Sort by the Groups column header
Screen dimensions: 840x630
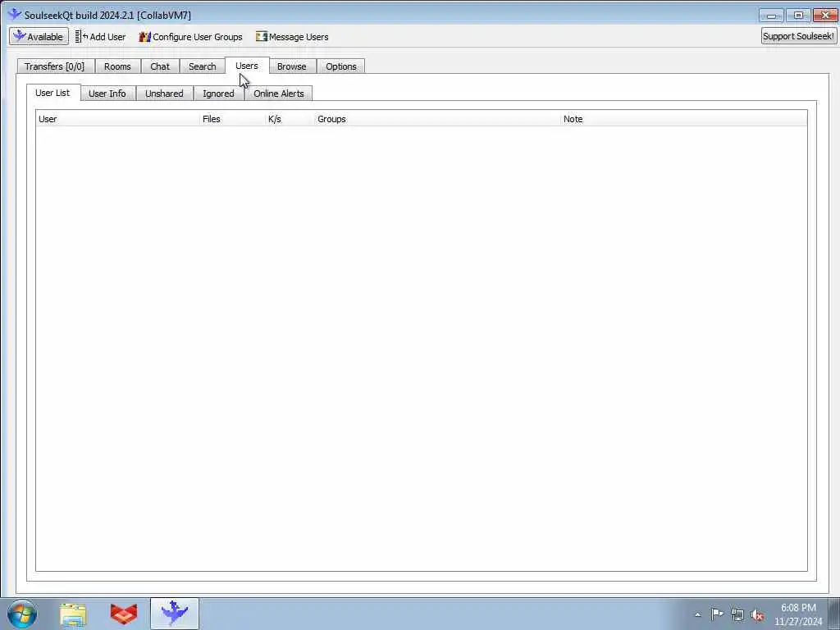click(438, 119)
